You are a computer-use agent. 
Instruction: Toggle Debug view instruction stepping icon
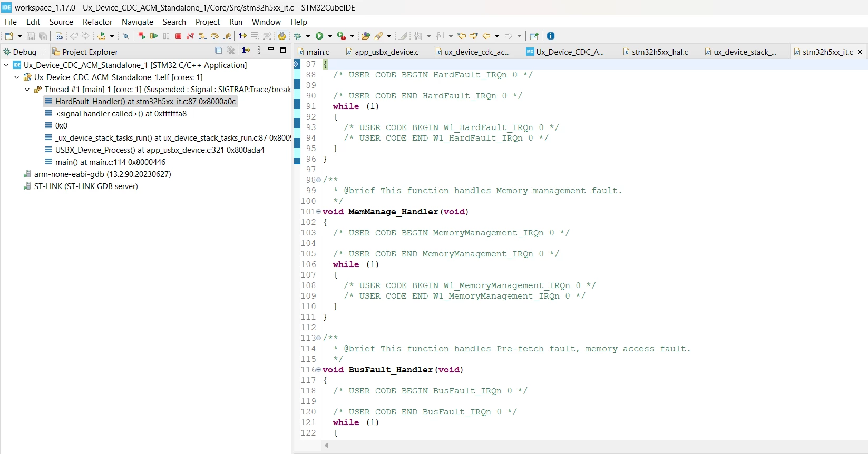tap(246, 51)
